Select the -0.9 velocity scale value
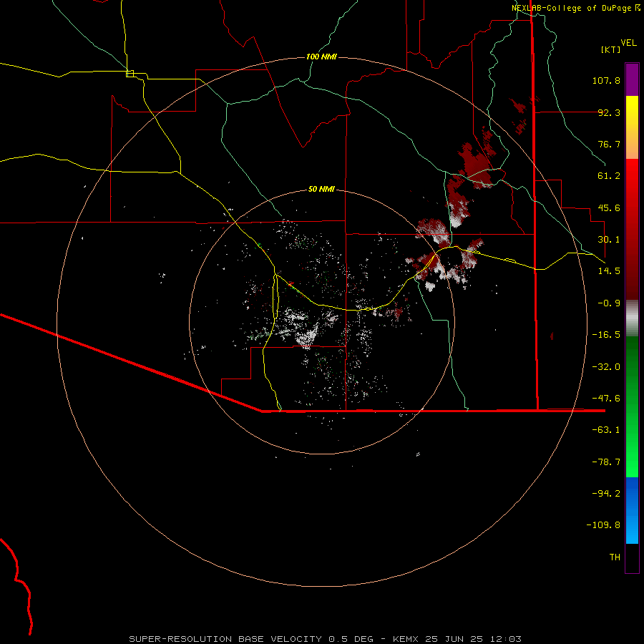The height and width of the screenshot is (644, 644). pyautogui.click(x=609, y=303)
